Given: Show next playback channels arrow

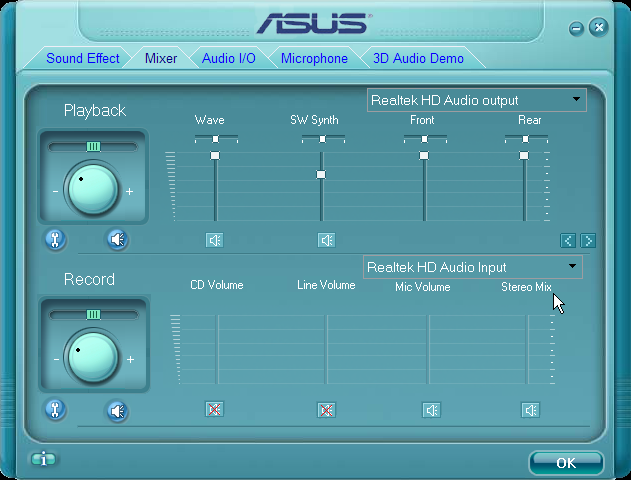Looking at the screenshot, I should point(588,241).
